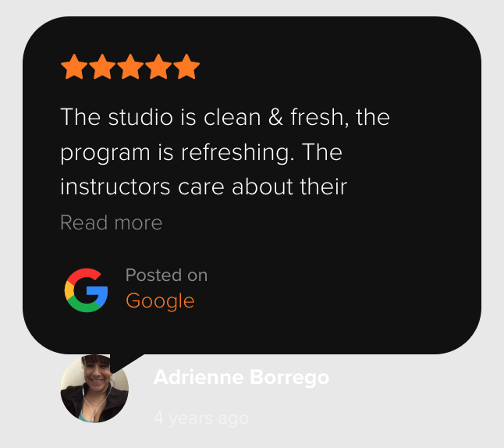The height and width of the screenshot is (448, 504).
Task: Click the line 'instructors care about their'
Action: [204, 187]
